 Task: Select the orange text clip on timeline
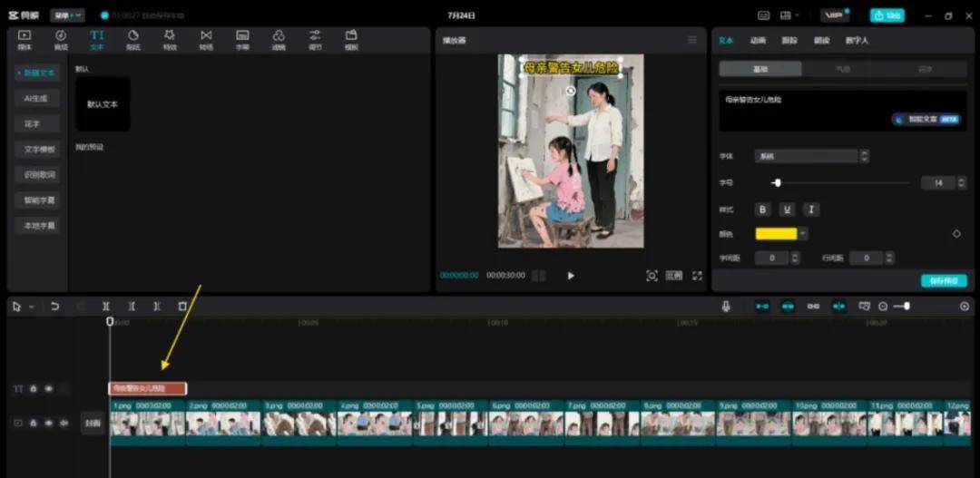click(148, 388)
